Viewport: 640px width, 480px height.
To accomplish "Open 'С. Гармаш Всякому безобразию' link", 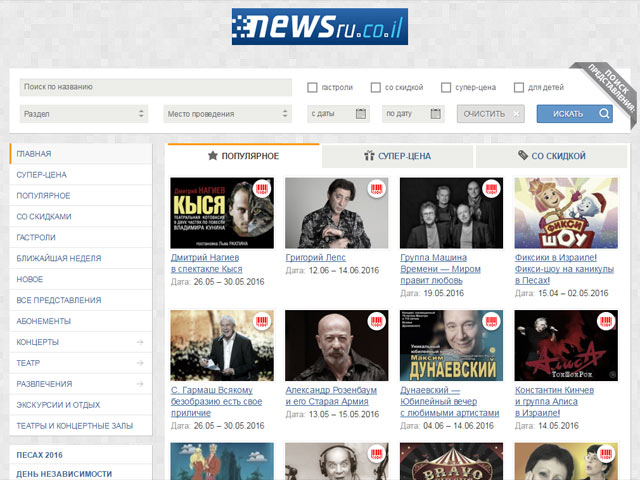I will (216, 402).
